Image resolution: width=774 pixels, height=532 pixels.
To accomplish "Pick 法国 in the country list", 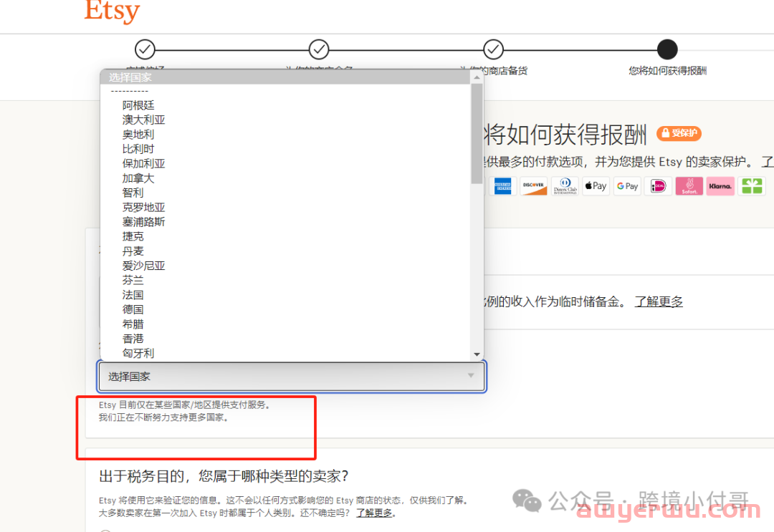I will click(x=285, y=295).
